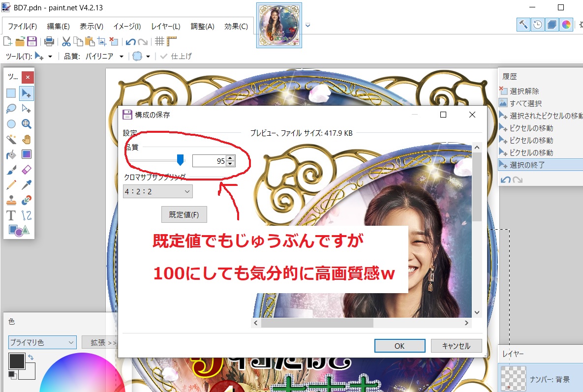This screenshot has height=392, width=583.
Task: Select the Gradient tool
Action: click(26, 154)
